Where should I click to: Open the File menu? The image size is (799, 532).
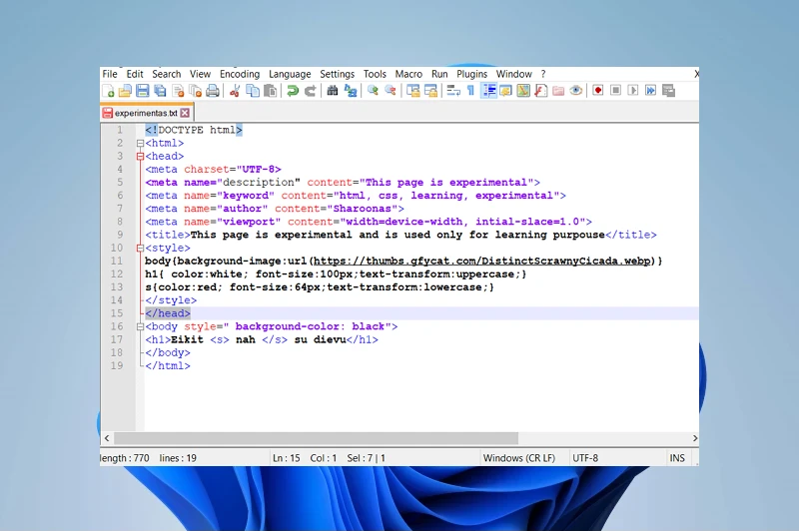coord(110,74)
